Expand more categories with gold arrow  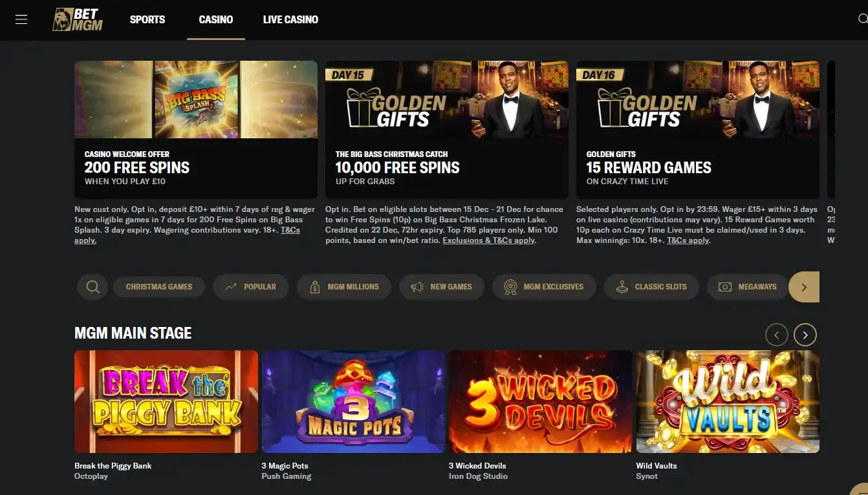tap(804, 287)
